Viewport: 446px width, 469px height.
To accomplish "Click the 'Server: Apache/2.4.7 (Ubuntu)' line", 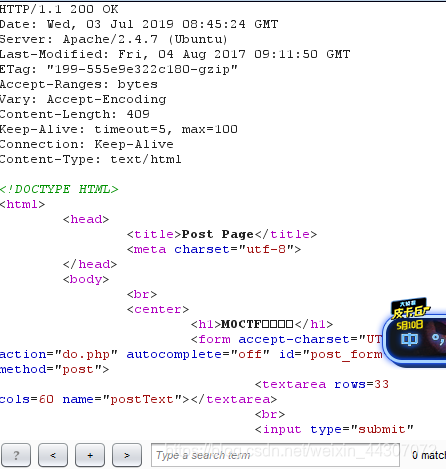I will [x=114, y=39].
